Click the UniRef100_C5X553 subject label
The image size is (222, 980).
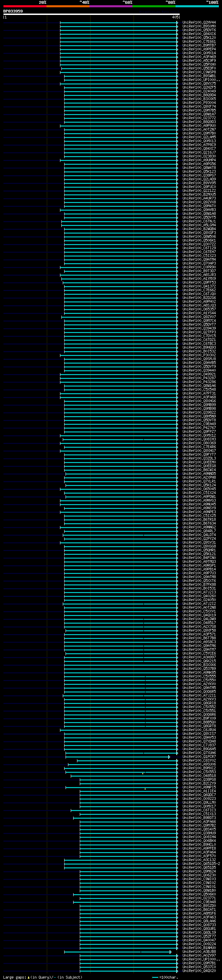pyautogui.click(x=199, y=772)
